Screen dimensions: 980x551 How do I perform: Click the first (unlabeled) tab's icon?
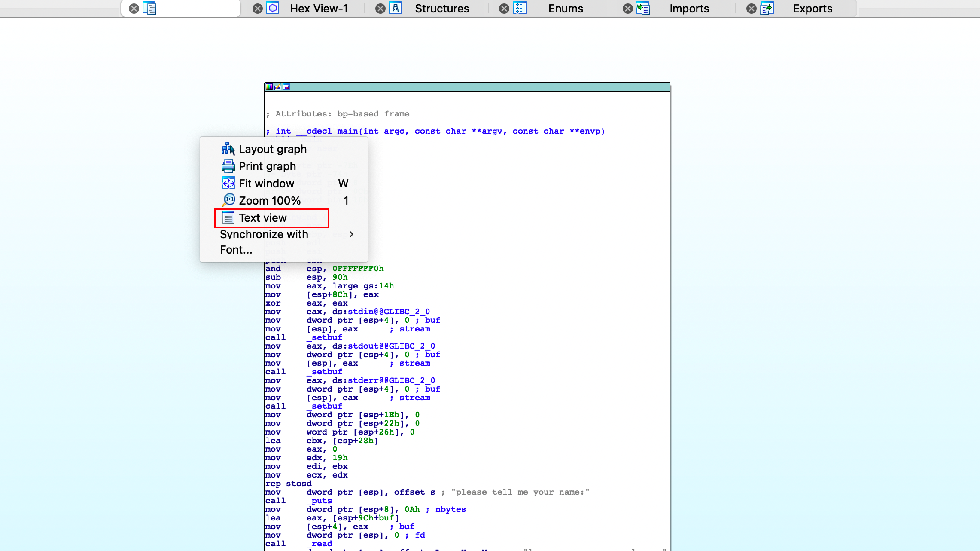point(149,8)
